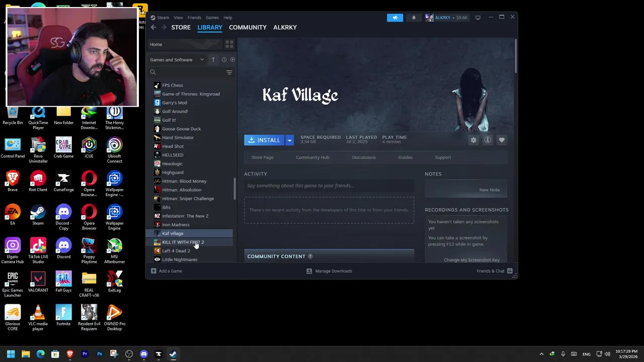644x362 pixels.
Task: Open advanced library filters icon
Action: tap(229, 72)
